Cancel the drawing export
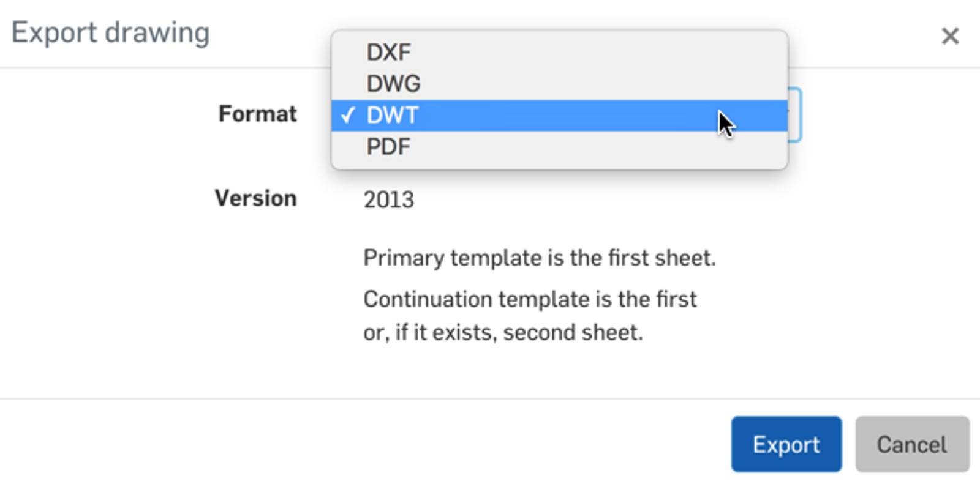Viewport: 980px width, 484px height. (911, 444)
